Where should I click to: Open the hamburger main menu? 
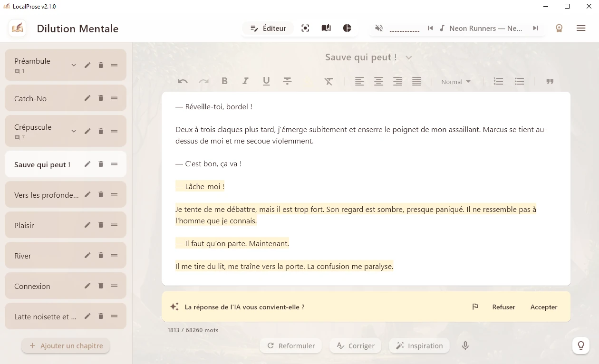pos(580,29)
